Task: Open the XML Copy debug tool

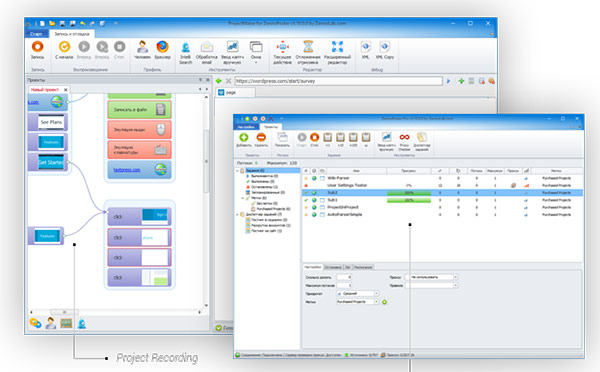Action: tap(385, 50)
